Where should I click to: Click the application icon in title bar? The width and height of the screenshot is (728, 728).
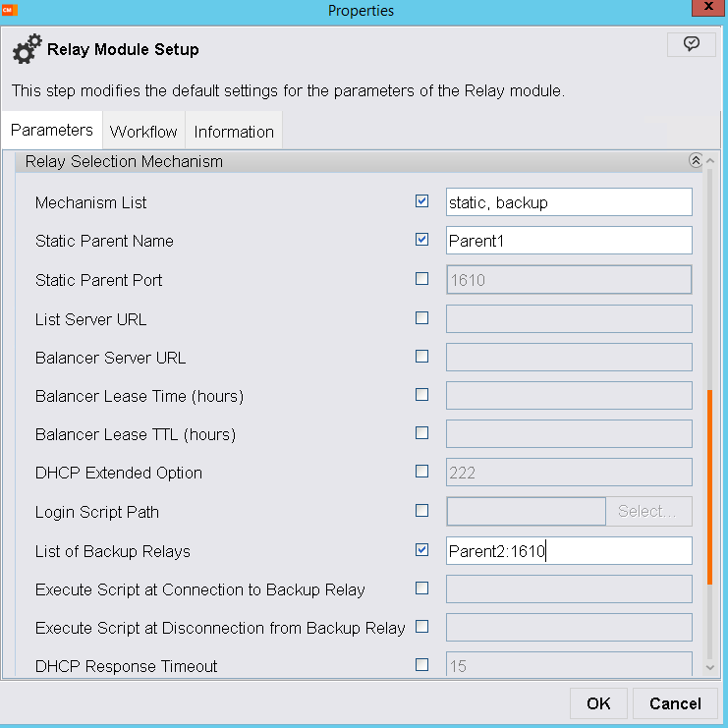tap(9, 9)
